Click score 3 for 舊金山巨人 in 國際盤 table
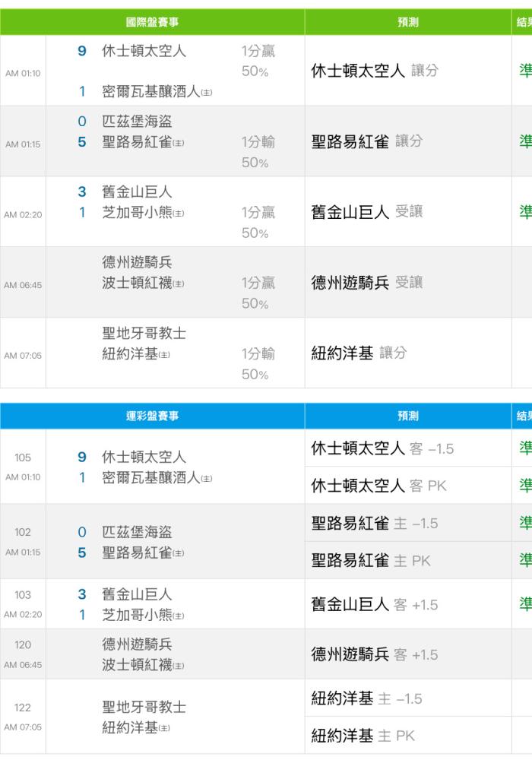 (x=82, y=192)
